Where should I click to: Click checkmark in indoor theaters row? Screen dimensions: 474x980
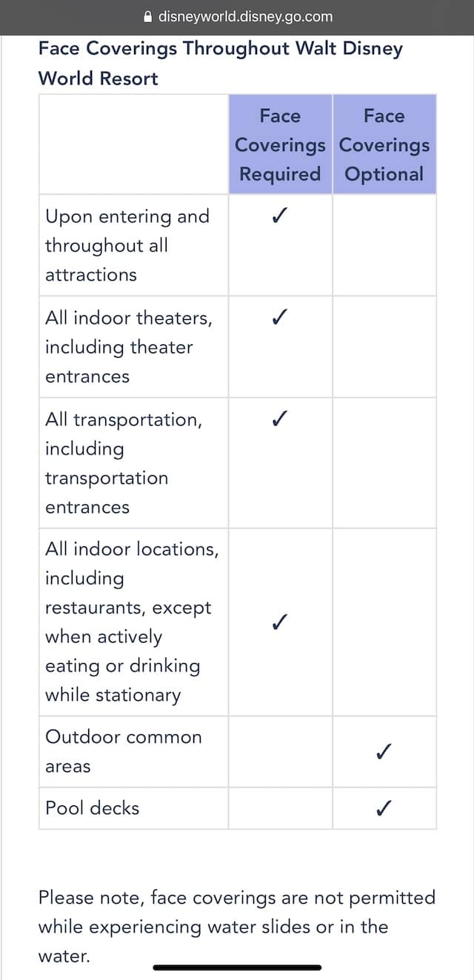(x=279, y=318)
